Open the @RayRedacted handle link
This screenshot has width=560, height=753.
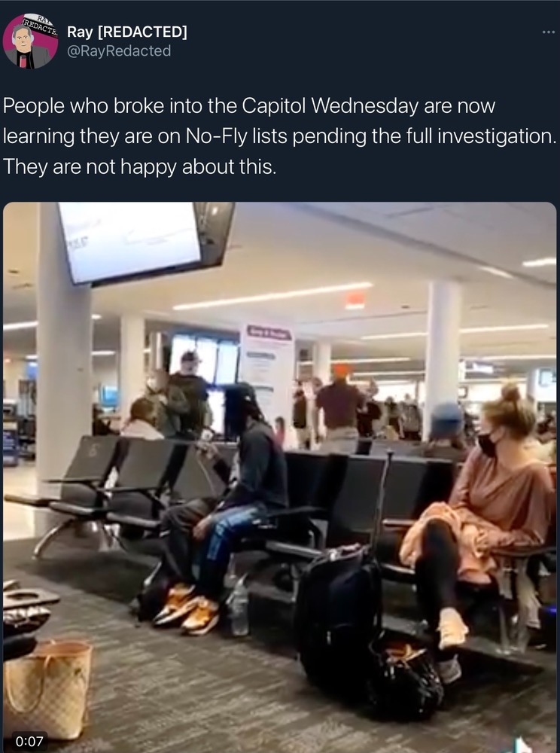[119, 51]
